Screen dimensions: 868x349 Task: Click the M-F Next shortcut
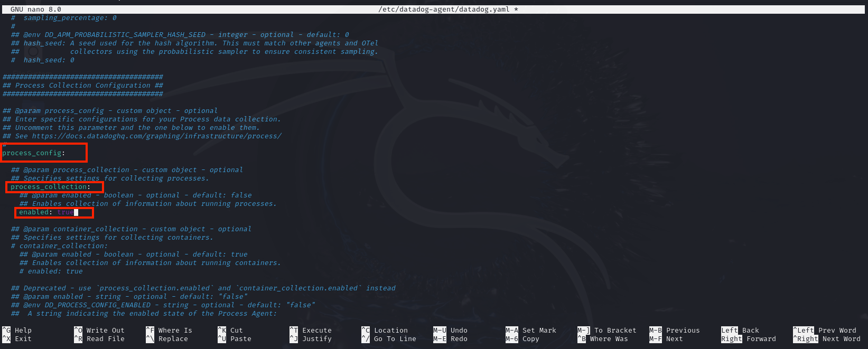(666, 339)
